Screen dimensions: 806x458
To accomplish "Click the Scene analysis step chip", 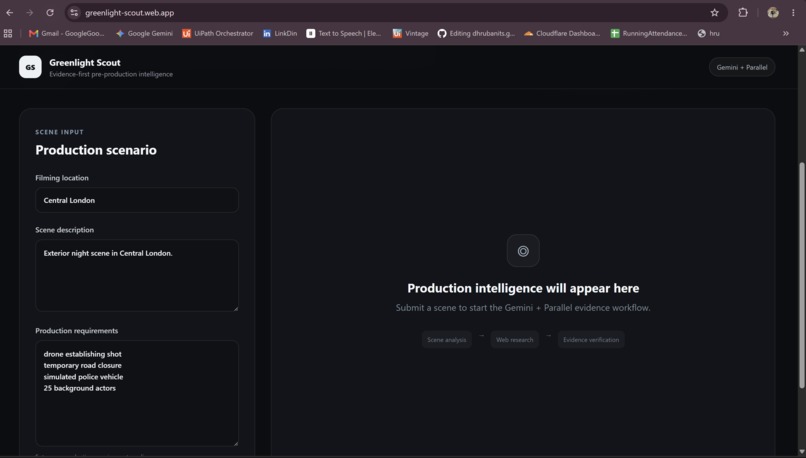I will (x=447, y=340).
